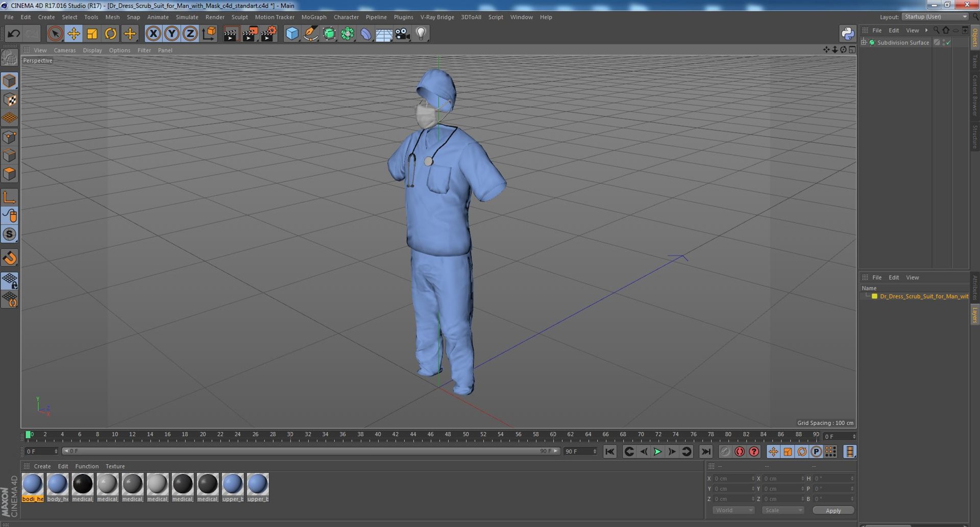Go to the end of animation
980x527 pixels.
point(705,451)
